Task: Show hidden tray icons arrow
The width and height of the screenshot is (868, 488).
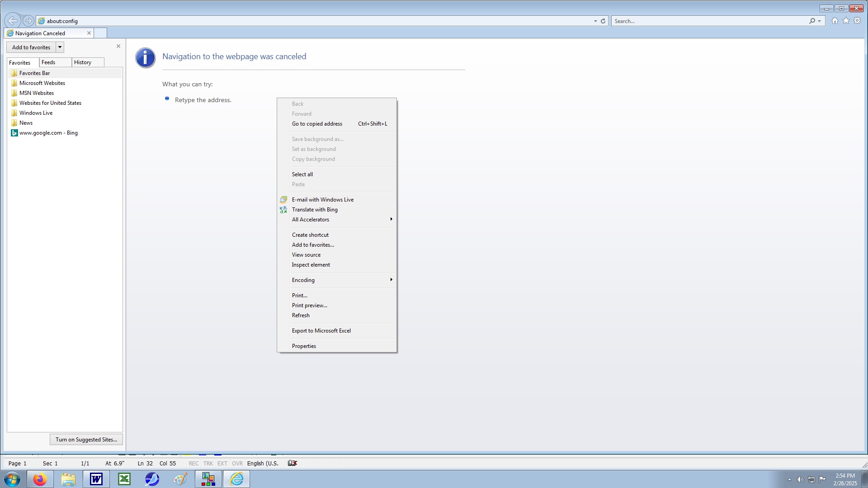Action: click(789, 479)
